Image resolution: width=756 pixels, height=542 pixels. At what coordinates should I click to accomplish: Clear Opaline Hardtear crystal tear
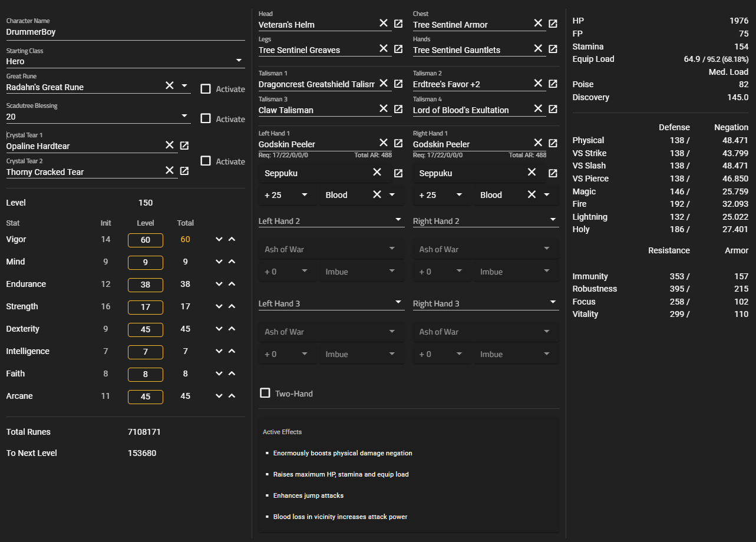(169, 145)
